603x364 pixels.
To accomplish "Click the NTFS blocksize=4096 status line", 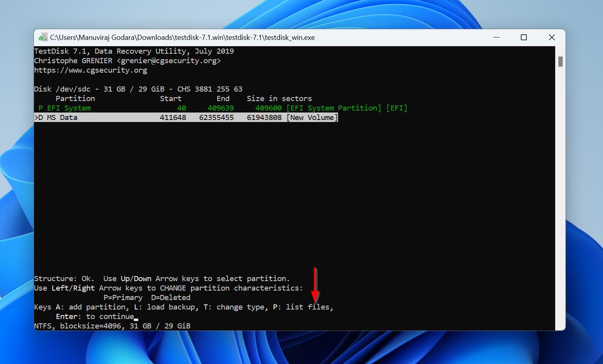I will tap(112, 326).
